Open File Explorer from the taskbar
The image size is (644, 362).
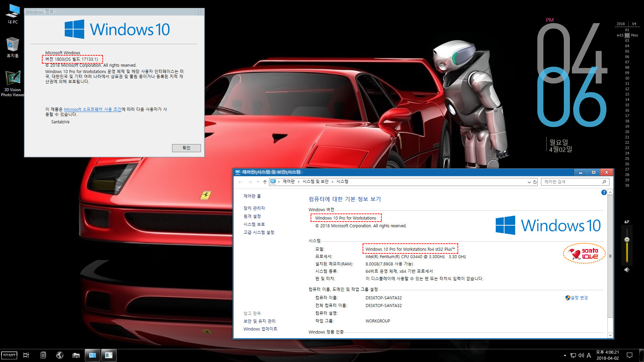76,355
